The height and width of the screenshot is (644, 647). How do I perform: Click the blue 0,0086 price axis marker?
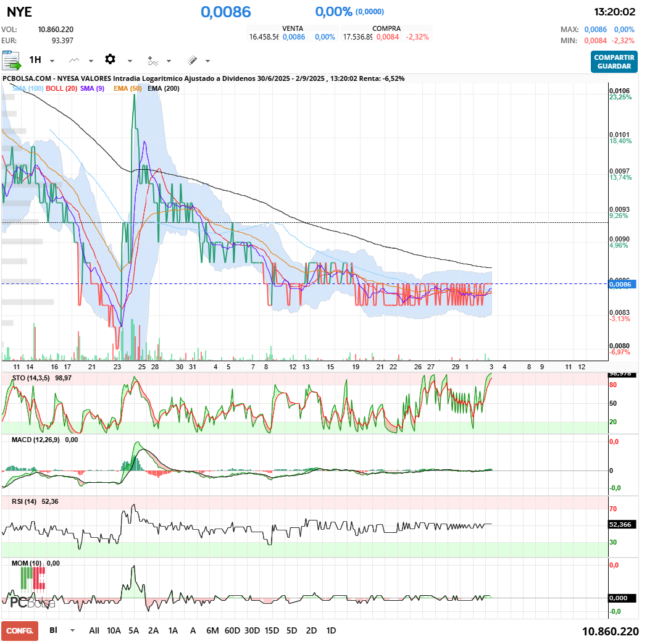point(622,284)
